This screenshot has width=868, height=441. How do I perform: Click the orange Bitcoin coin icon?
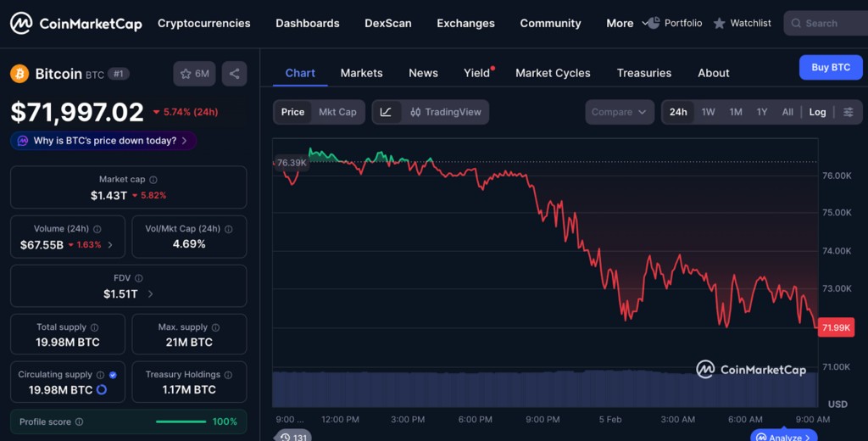pos(19,74)
